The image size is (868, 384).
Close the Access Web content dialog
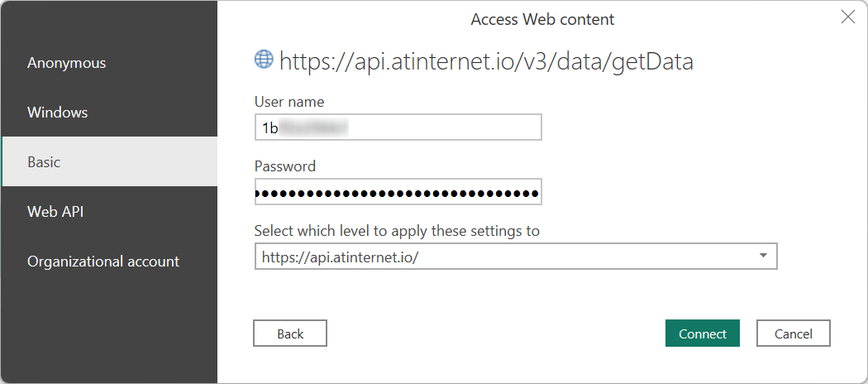coord(847,17)
